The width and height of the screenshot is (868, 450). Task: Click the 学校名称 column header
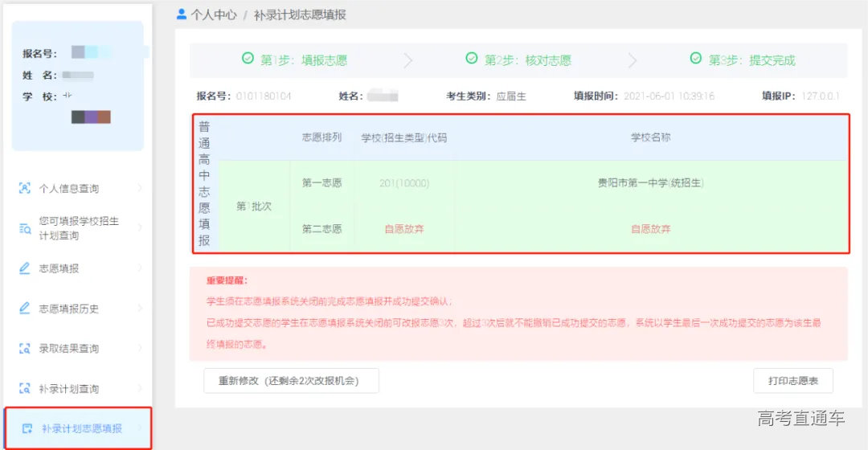pos(650,137)
